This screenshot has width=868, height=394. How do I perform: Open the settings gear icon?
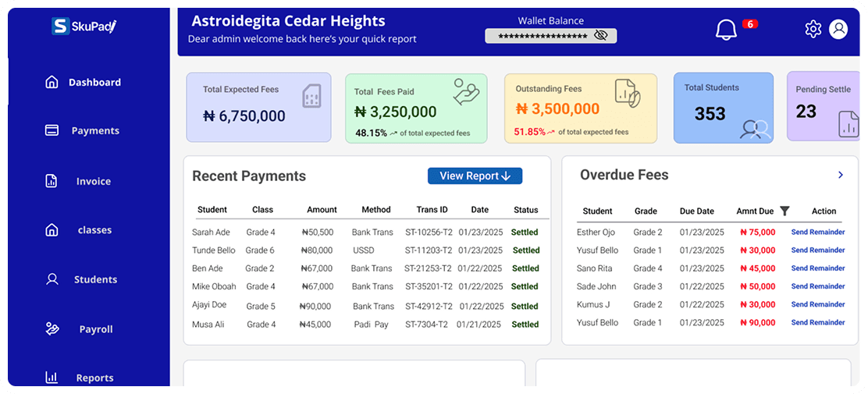tap(813, 29)
